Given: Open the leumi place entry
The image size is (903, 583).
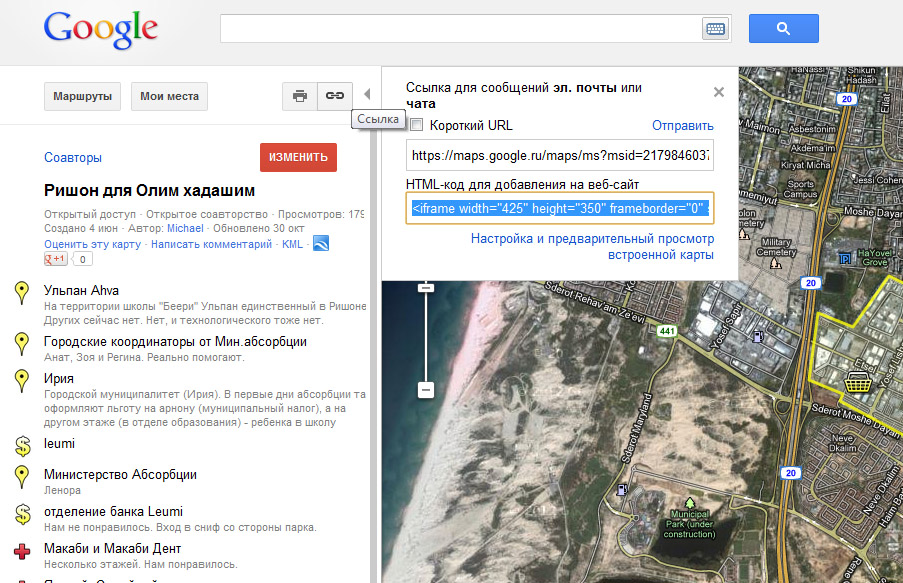Looking at the screenshot, I should (59, 444).
